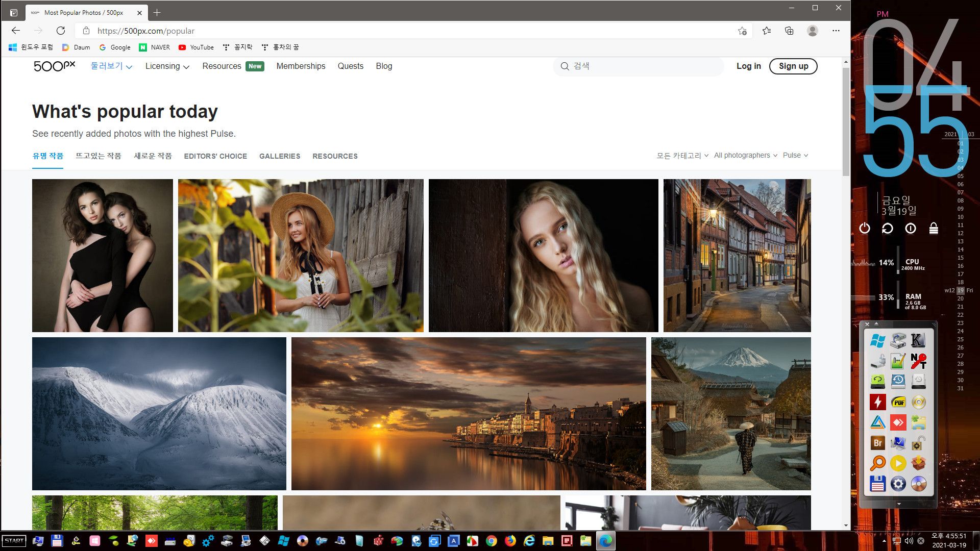Open the Quests page

coord(351,66)
